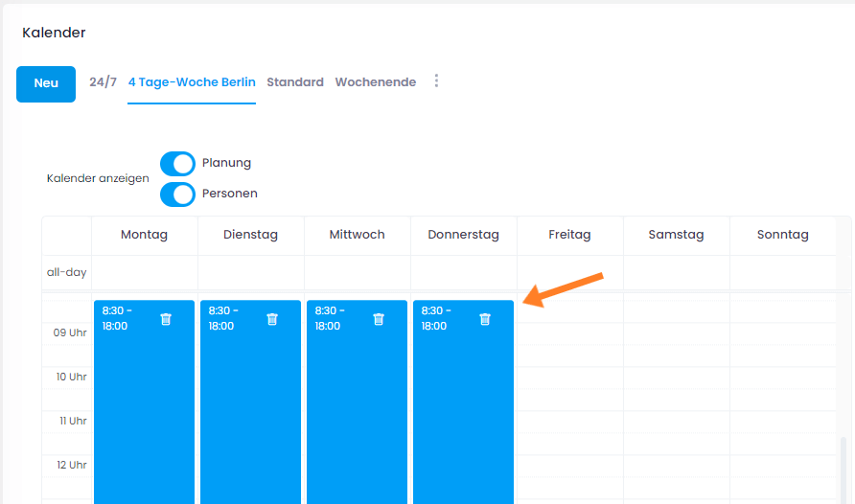Click the Donnerstag column header
Viewport: 855px width, 504px height.
[x=463, y=235]
